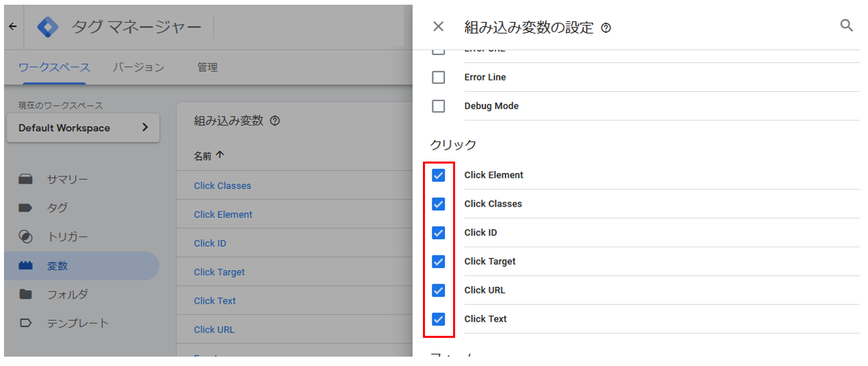Click the テンプレート outline tag icon
Viewport: 868px width, 366px height.
click(25, 323)
